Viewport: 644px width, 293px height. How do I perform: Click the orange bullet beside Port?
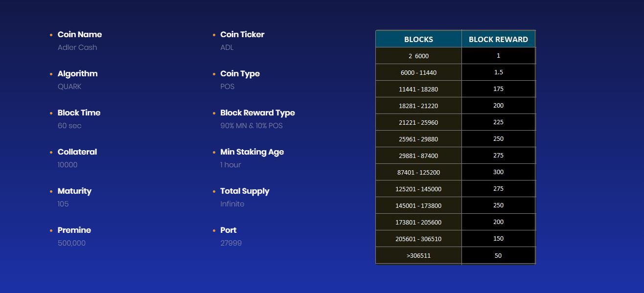[214, 230]
